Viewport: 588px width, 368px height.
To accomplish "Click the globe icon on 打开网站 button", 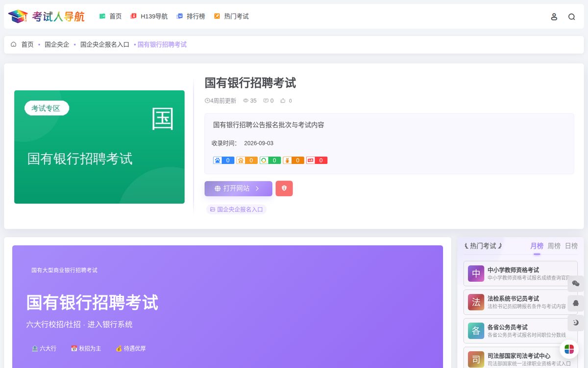I will pyautogui.click(x=218, y=188).
